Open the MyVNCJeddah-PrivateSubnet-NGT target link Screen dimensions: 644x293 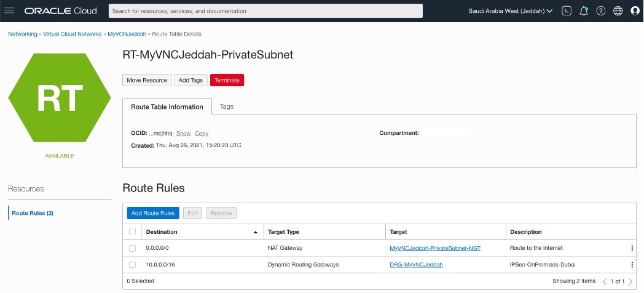(435, 248)
